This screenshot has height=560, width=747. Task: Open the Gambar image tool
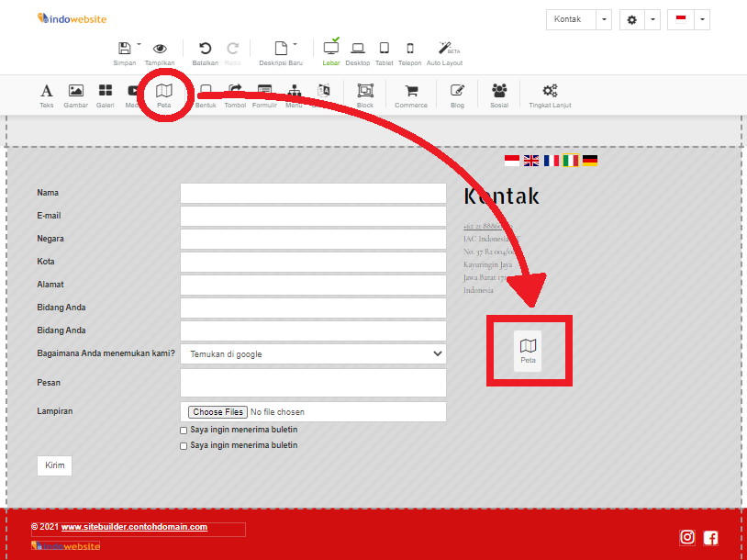[76, 94]
